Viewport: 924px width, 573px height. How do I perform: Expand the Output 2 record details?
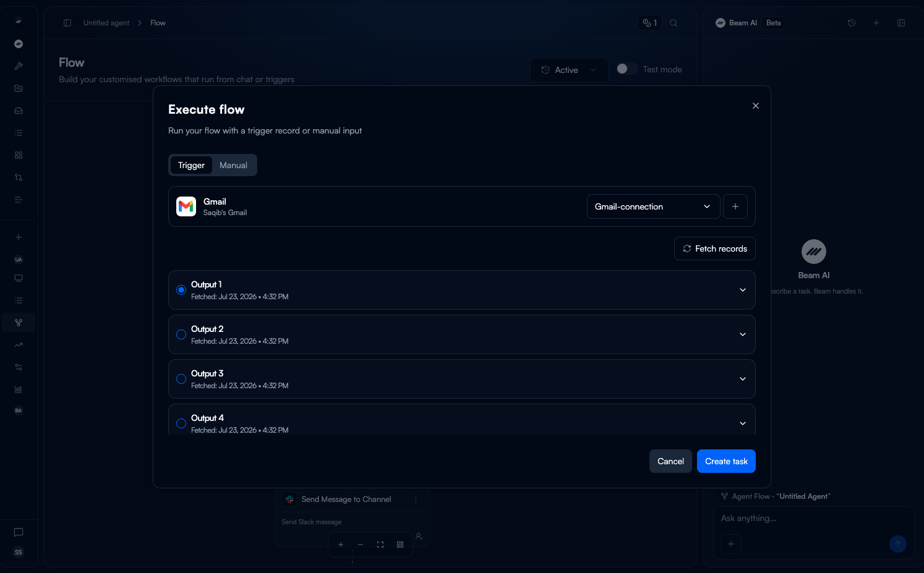[743, 334]
